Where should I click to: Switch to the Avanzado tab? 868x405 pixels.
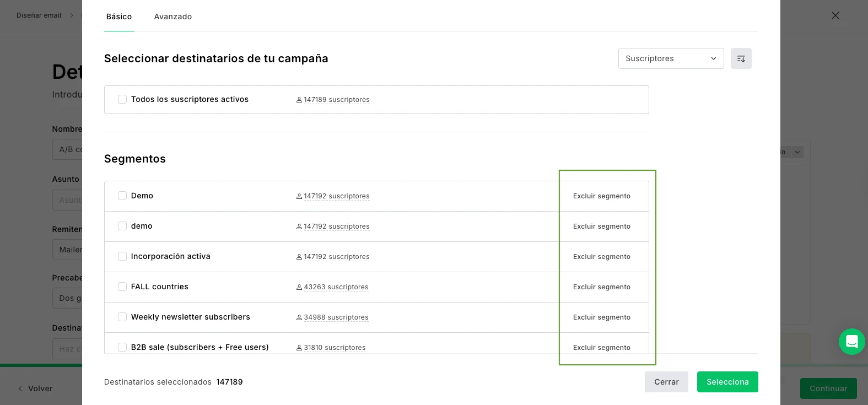[173, 17]
